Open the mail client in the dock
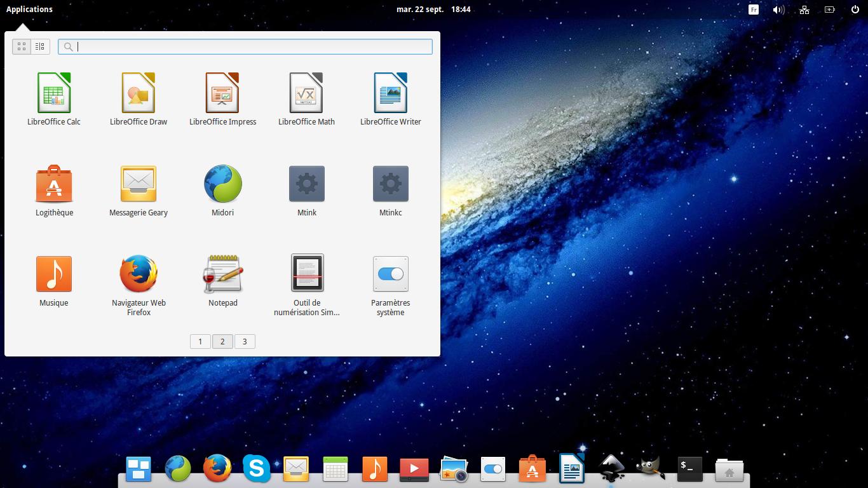The image size is (868, 488). 295,470
